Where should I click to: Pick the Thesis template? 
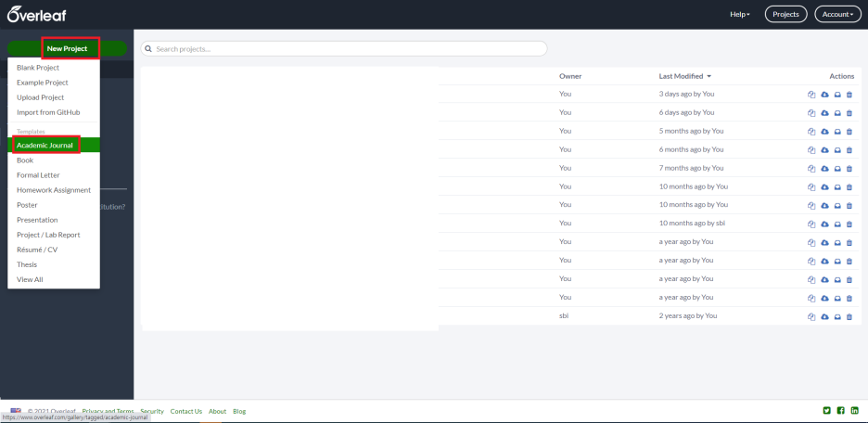[x=54, y=264]
